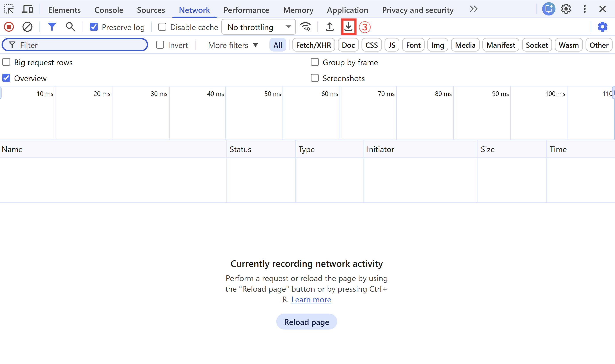Filter by Media requests
Image resolution: width=615 pixels, height=364 pixels.
465,45
